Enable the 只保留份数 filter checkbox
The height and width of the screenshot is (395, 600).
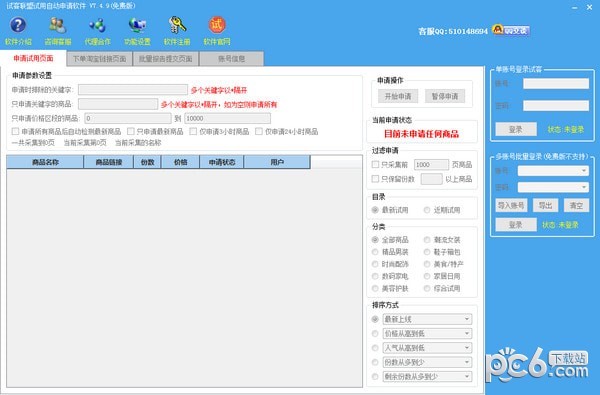[375, 179]
